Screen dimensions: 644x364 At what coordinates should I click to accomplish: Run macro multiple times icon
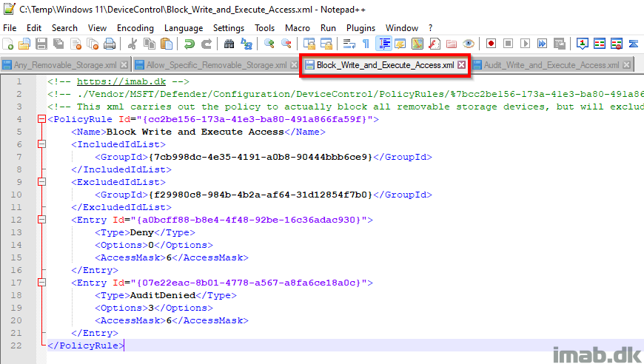542,44
